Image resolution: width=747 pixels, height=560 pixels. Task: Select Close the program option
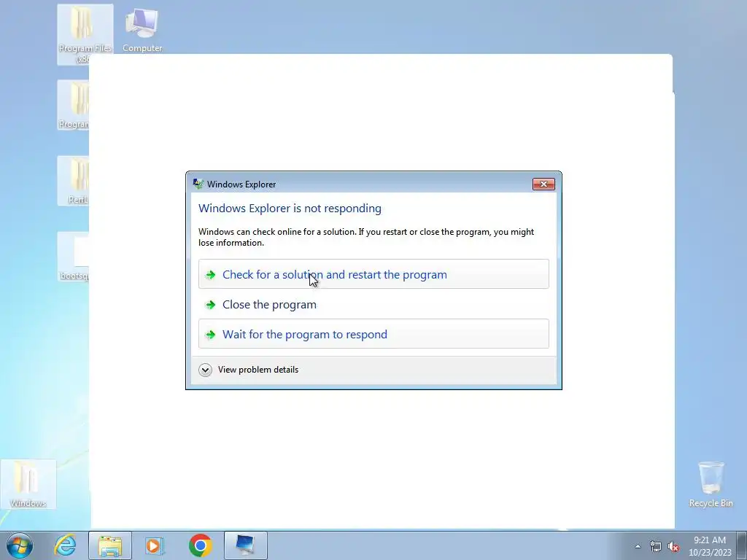(373, 304)
